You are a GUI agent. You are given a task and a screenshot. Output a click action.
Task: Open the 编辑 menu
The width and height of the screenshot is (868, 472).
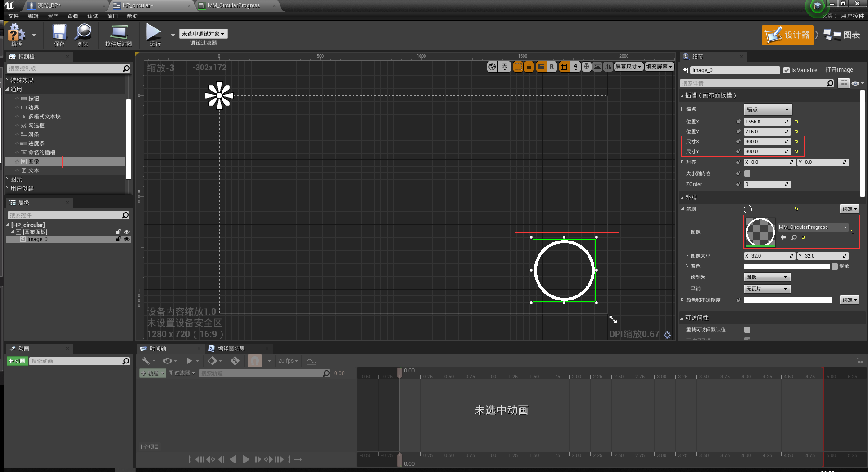[33, 16]
